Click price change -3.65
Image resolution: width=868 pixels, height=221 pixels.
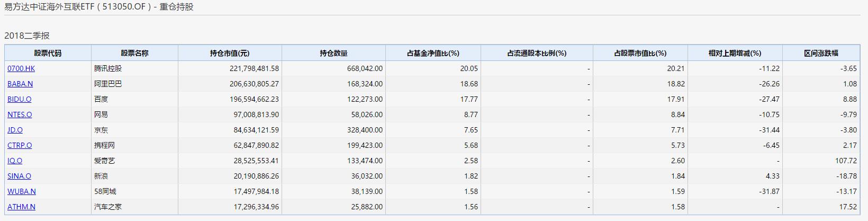(x=848, y=68)
